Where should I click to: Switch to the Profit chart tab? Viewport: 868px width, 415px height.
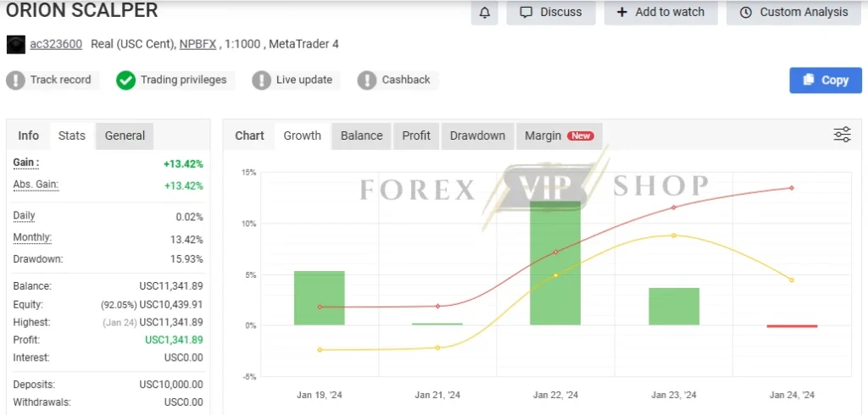(x=416, y=136)
